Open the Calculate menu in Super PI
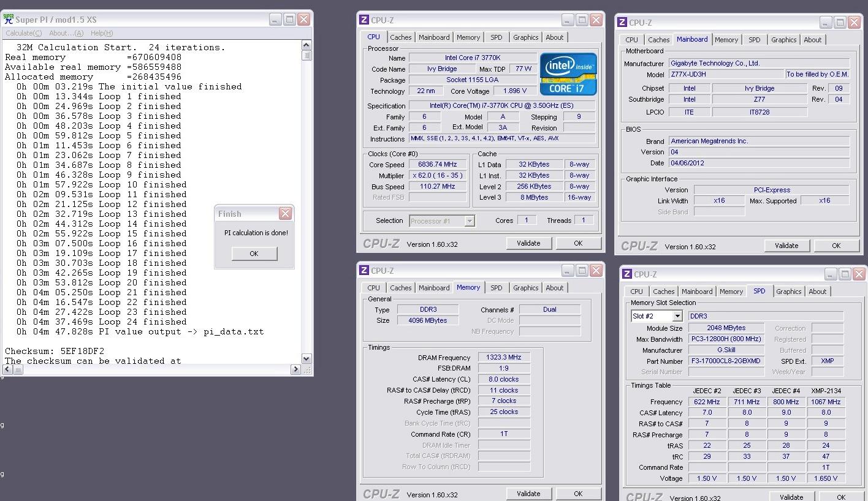Viewport: 868px width, 501px height. (x=24, y=33)
